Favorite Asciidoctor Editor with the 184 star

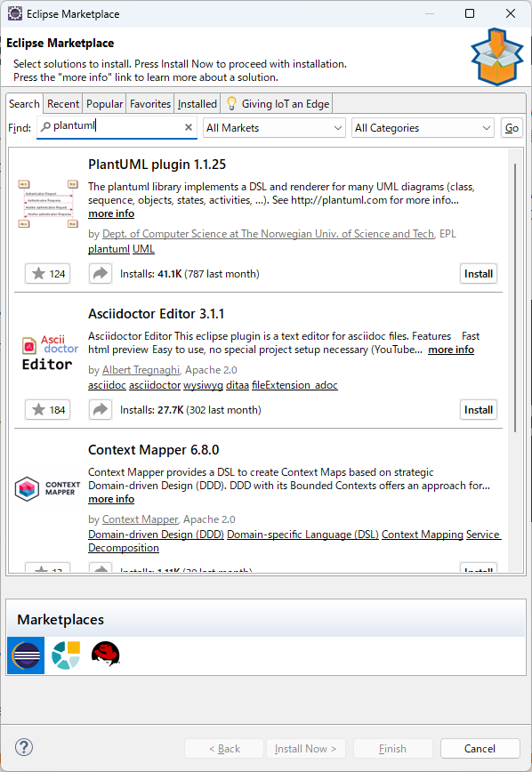click(x=48, y=410)
